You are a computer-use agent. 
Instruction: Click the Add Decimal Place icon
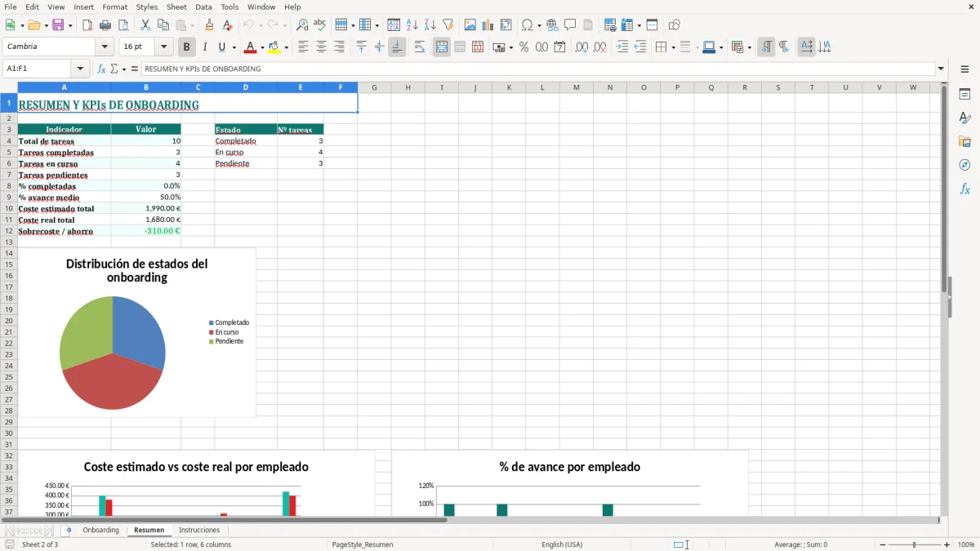coord(581,47)
